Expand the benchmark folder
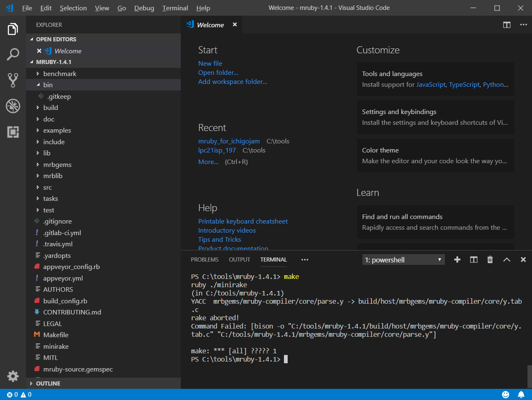 coord(103,74)
